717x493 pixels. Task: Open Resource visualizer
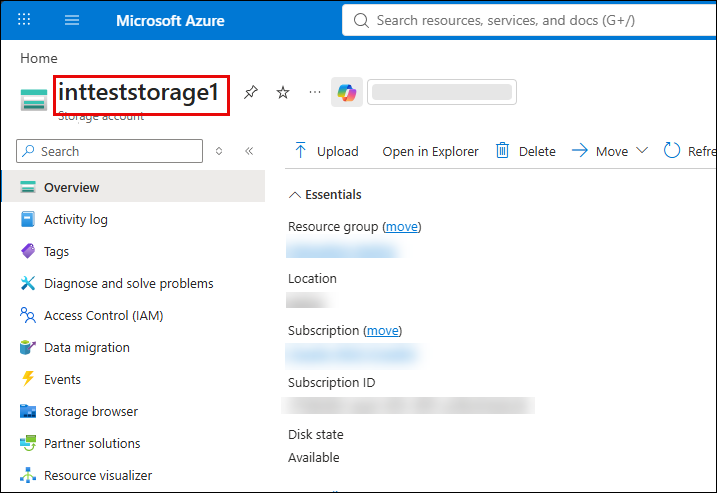pyautogui.click(x=98, y=476)
